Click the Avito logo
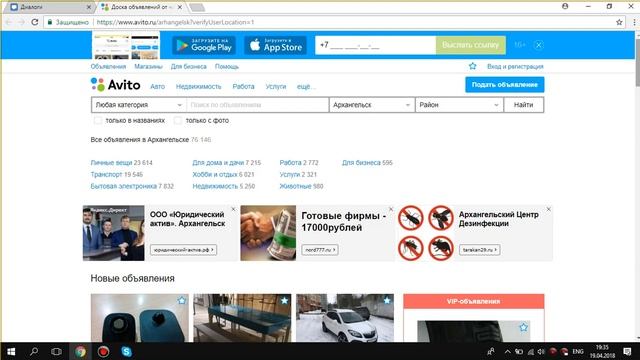Screen dimensions: 640x360 (x=116, y=85)
